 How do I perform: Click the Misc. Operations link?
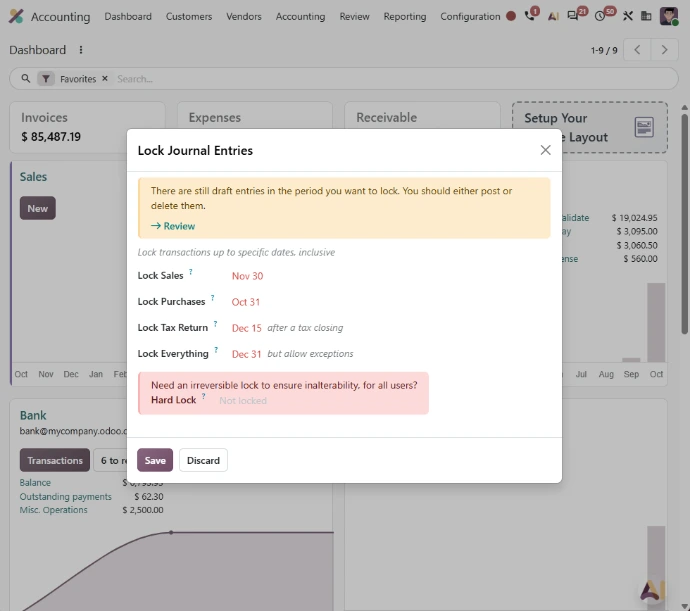(53, 510)
